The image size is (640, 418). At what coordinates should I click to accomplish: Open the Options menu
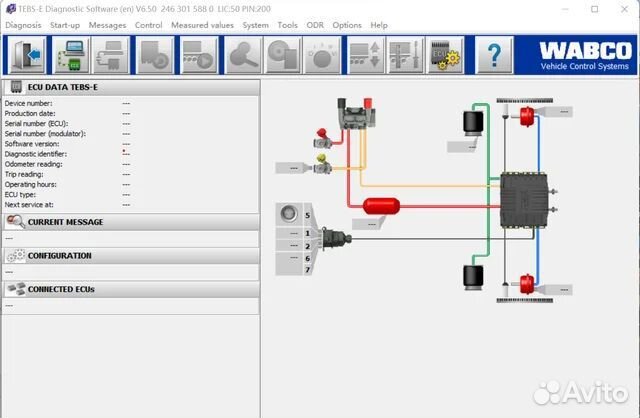(347, 25)
